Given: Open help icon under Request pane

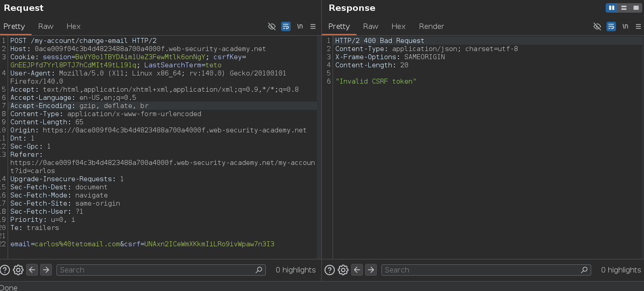Looking at the screenshot, I should tap(5, 270).
